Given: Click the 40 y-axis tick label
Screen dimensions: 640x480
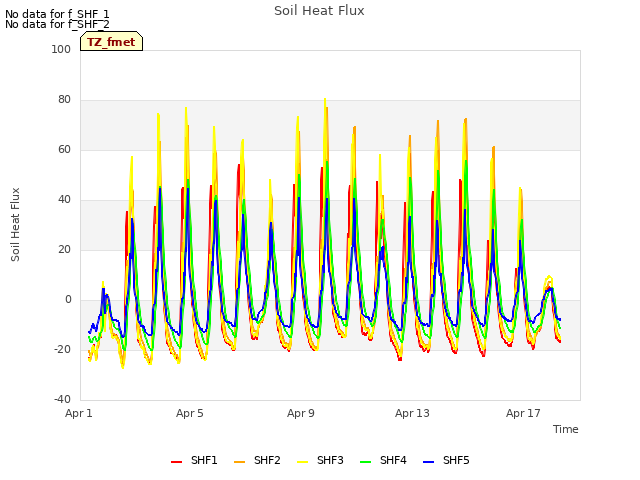Looking at the screenshot, I should pos(64,200).
